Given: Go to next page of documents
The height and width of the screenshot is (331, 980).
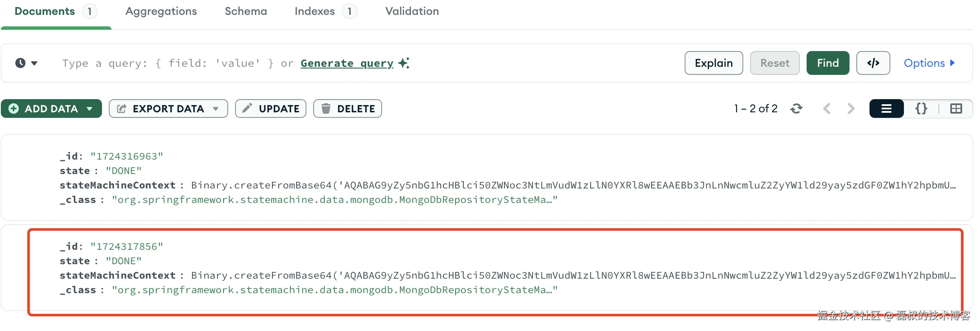Looking at the screenshot, I should 851,108.
